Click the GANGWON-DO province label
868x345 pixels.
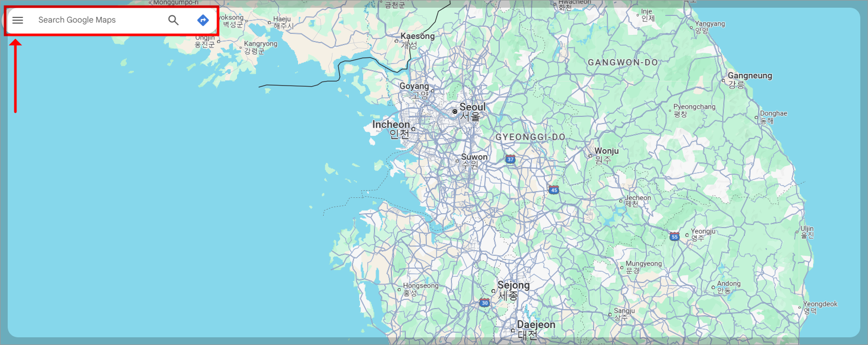pos(623,63)
